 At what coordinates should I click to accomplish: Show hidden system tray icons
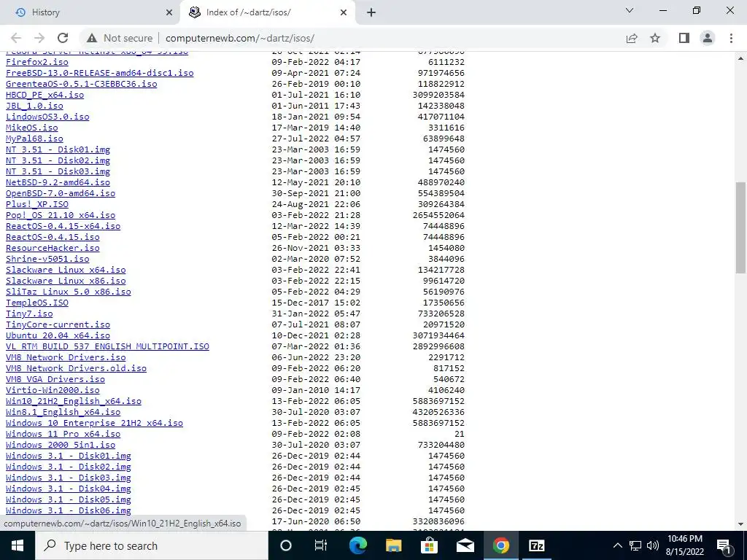point(617,545)
